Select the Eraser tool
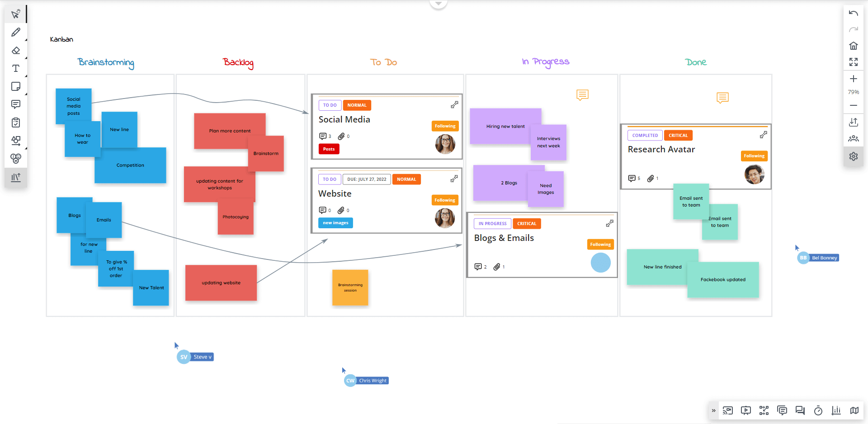Screen dimensions: 868x424 (x=16, y=50)
